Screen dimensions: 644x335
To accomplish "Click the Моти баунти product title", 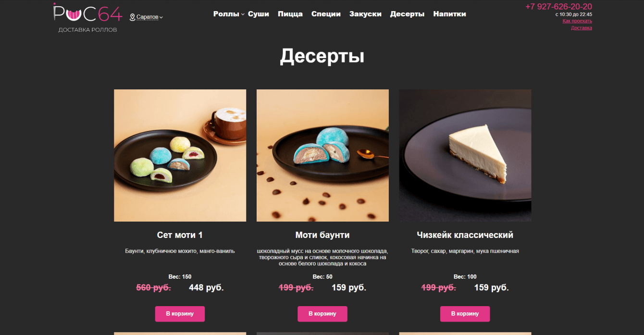I will [322, 235].
